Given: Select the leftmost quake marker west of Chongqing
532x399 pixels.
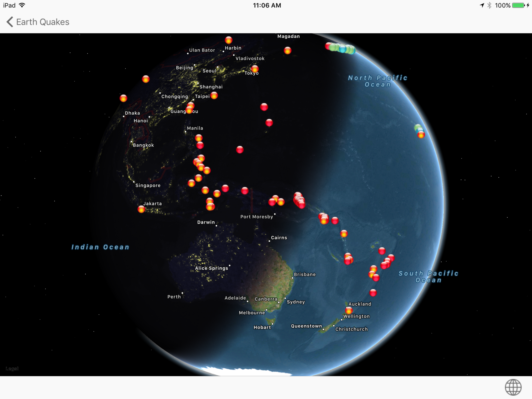Looking at the screenshot, I should pos(123,98).
